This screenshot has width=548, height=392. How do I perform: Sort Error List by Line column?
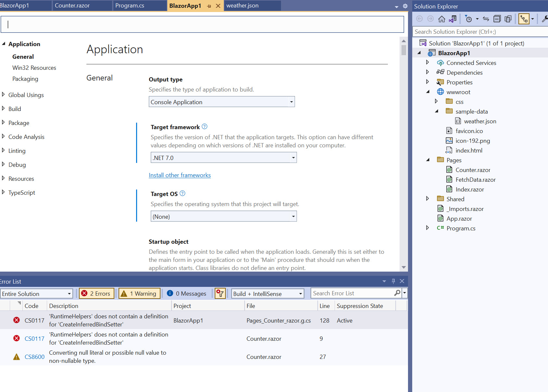coord(326,306)
